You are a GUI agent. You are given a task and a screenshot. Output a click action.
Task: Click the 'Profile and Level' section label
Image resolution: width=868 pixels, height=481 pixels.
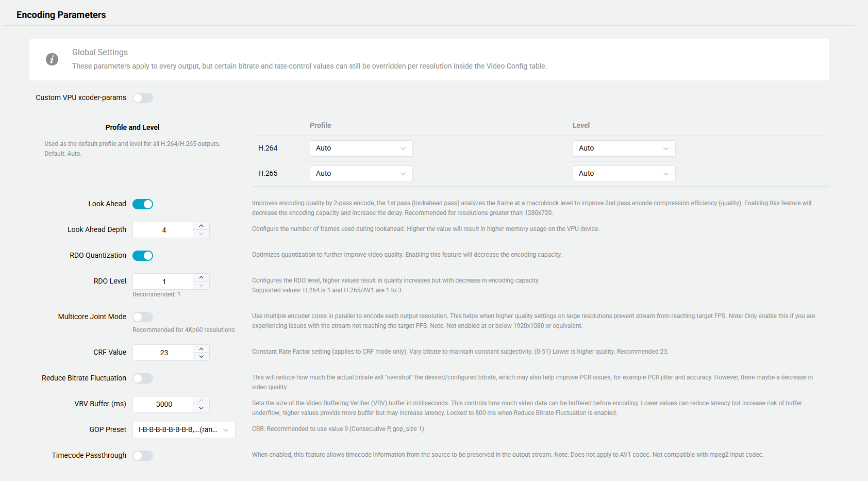pyautogui.click(x=132, y=127)
